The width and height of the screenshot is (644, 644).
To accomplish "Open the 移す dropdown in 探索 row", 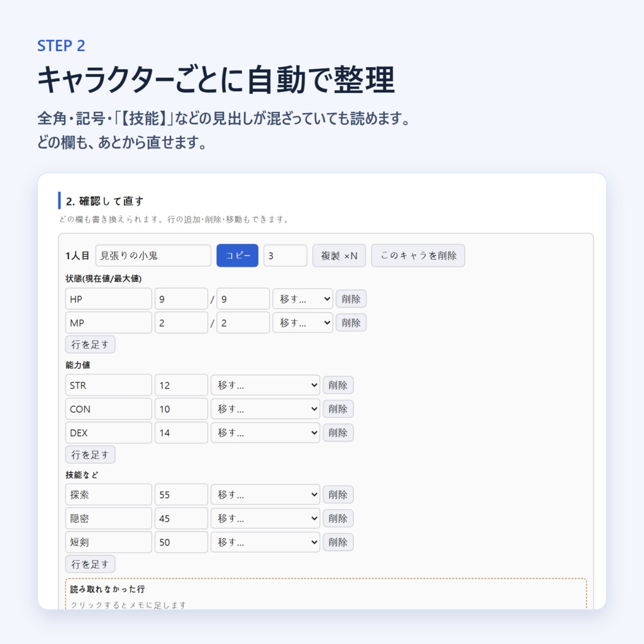I will tap(265, 495).
